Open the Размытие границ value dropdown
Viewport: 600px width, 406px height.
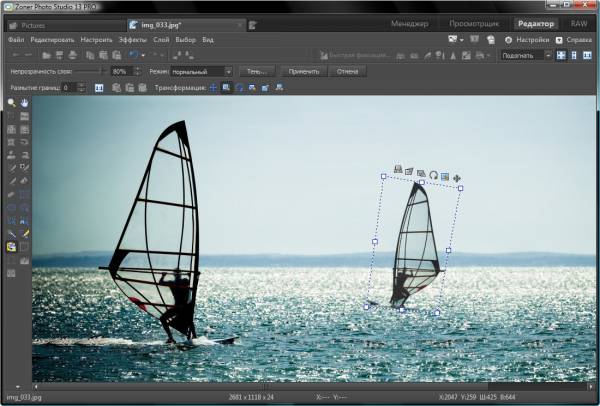[82, 88]
